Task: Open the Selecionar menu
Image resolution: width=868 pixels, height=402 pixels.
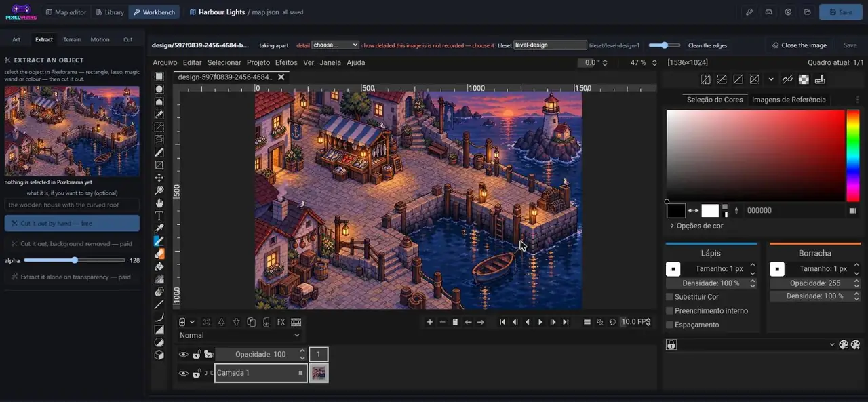Action: (224, 62)
